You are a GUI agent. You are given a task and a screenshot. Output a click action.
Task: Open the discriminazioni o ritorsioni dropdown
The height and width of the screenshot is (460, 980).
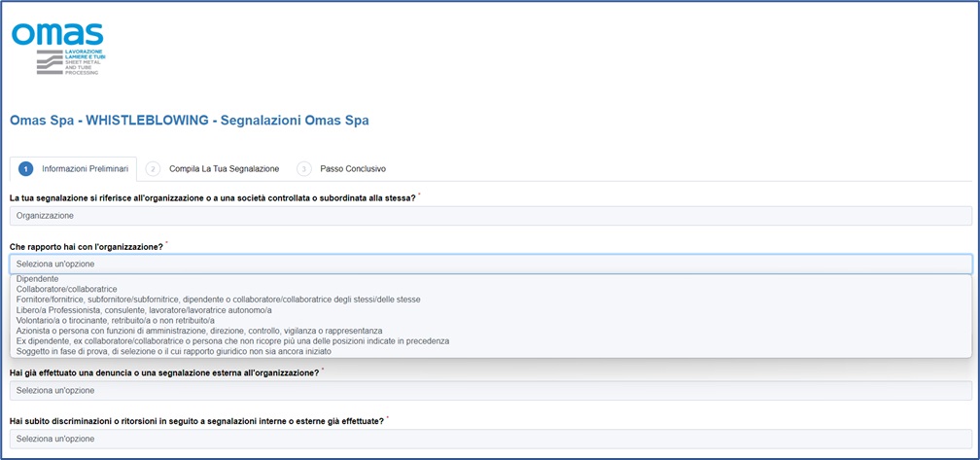491,439
